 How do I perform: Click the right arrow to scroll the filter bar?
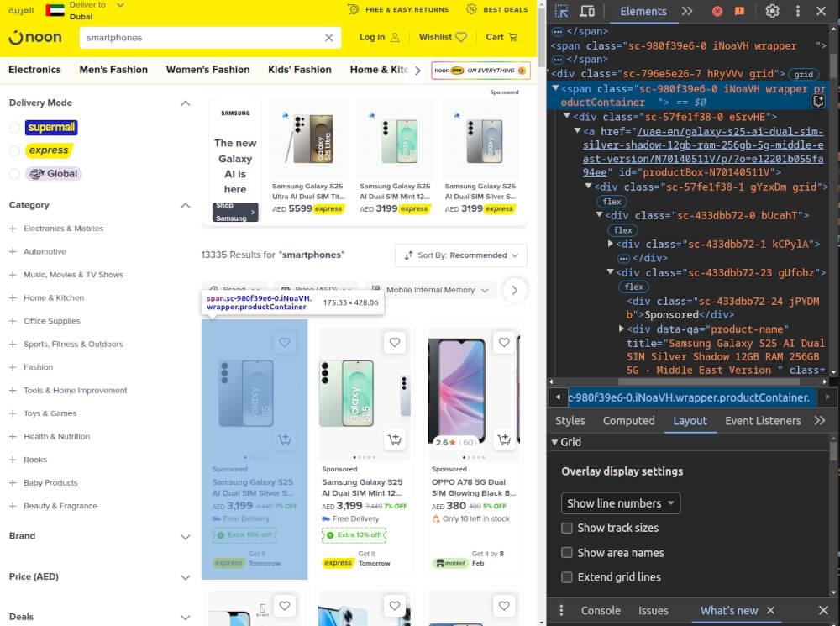(515, 289)
